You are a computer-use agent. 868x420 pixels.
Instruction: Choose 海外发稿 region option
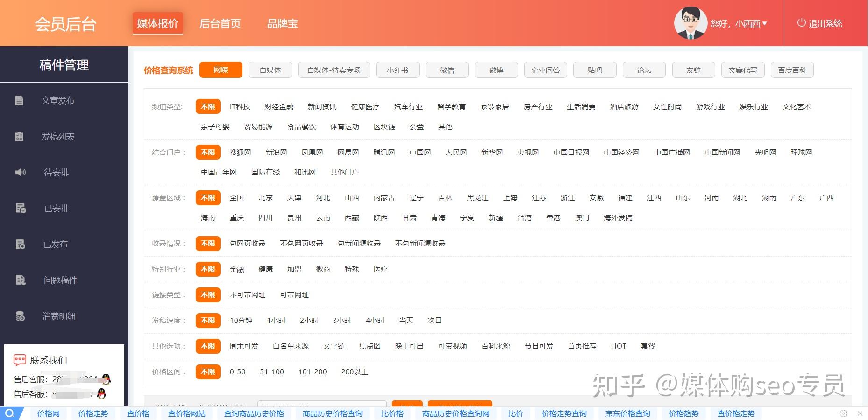click(618, 217)
